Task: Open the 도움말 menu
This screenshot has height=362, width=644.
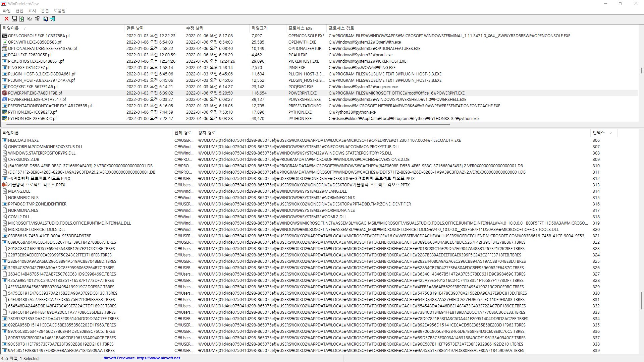Action: point(60,11)
